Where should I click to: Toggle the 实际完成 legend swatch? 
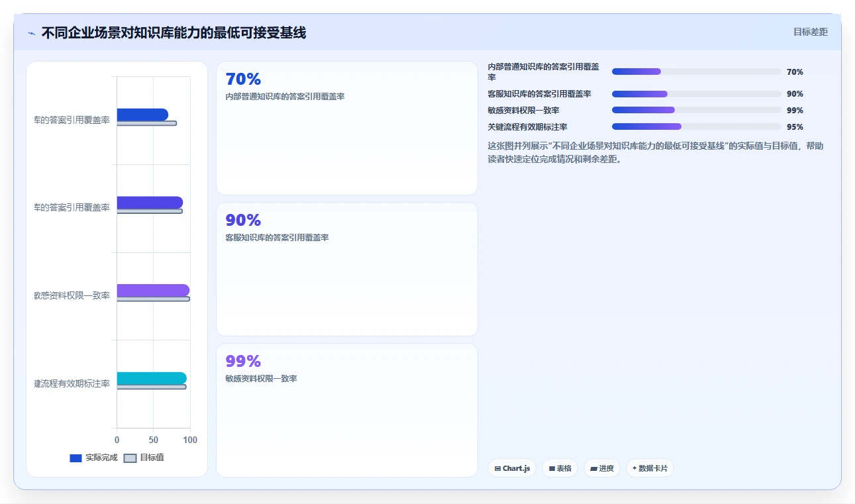click(75, 458)
